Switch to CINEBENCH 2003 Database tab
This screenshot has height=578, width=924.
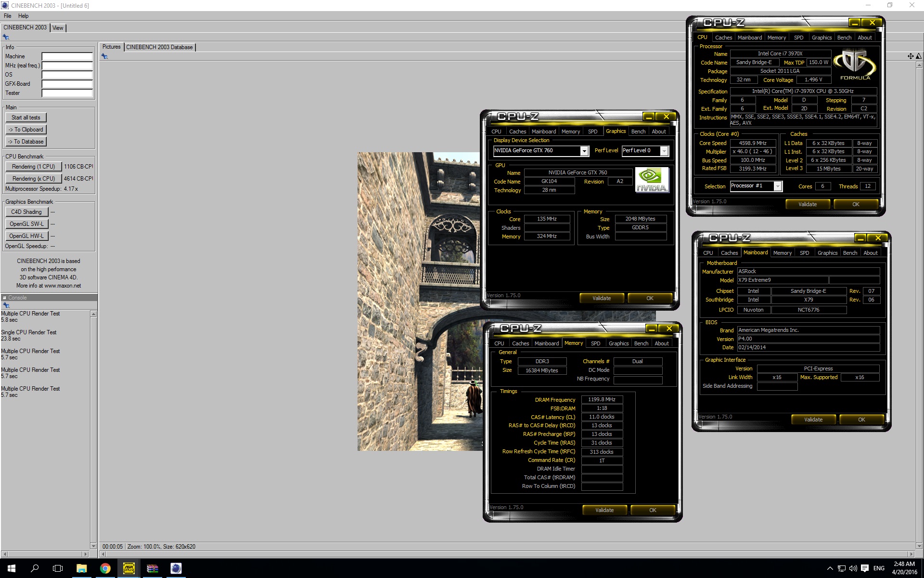pyautogui.click(x=159, y=47)
